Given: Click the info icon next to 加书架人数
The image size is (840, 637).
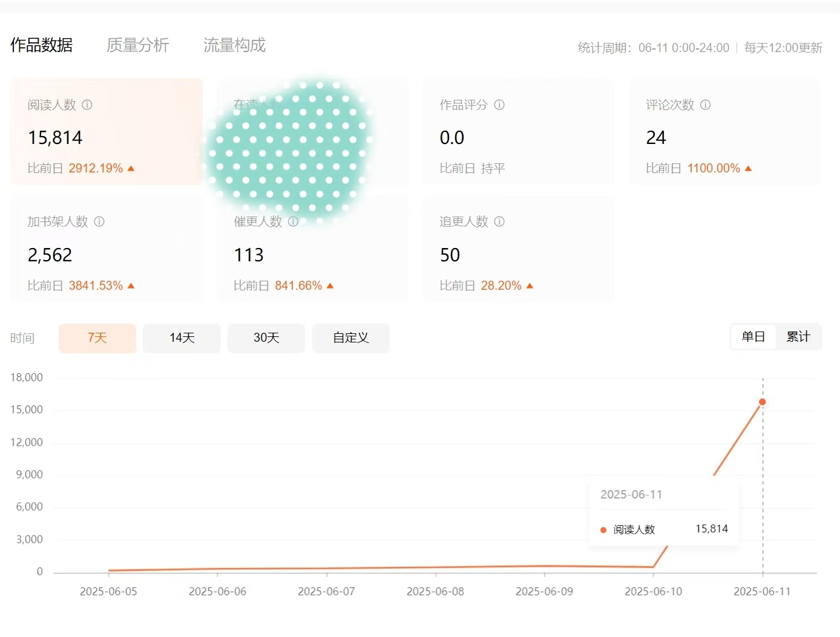Looking at the screenshot, I should point(99,221).
